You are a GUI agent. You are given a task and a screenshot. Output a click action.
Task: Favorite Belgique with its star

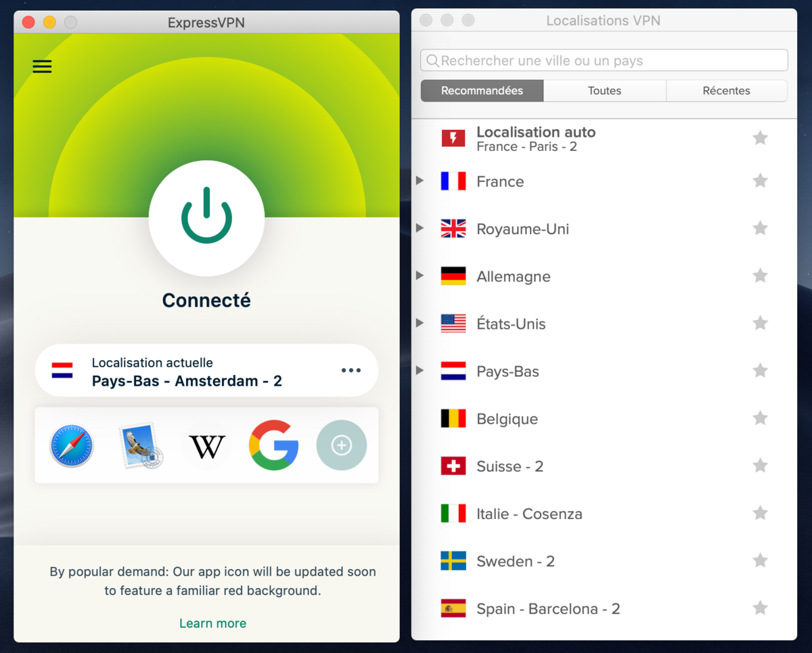(760, 418)
